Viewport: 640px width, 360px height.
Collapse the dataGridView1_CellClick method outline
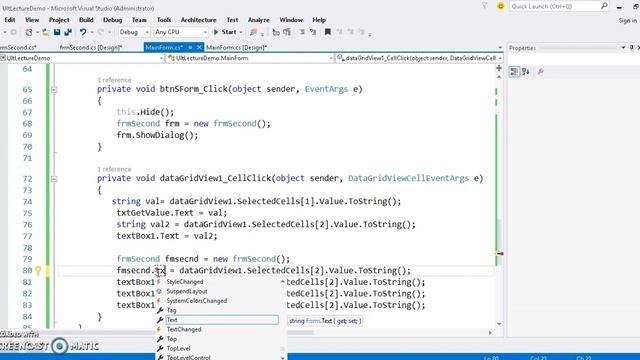(x=54, y=179)
